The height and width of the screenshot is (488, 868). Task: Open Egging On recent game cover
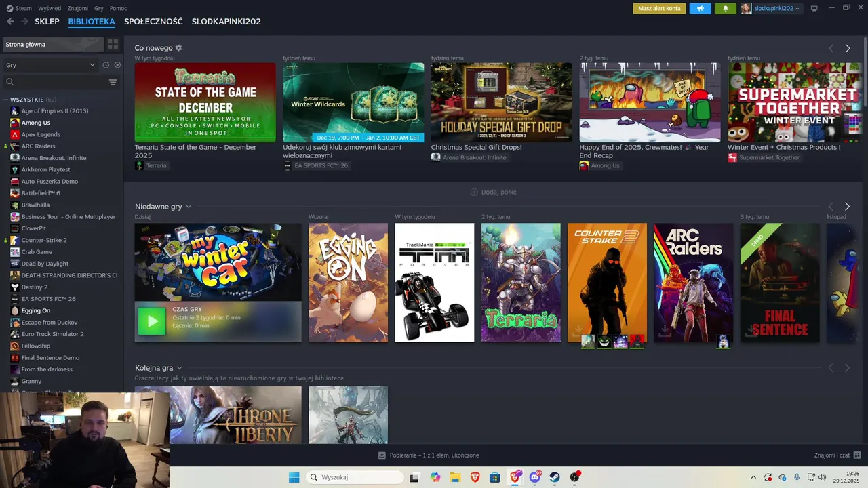348,283
